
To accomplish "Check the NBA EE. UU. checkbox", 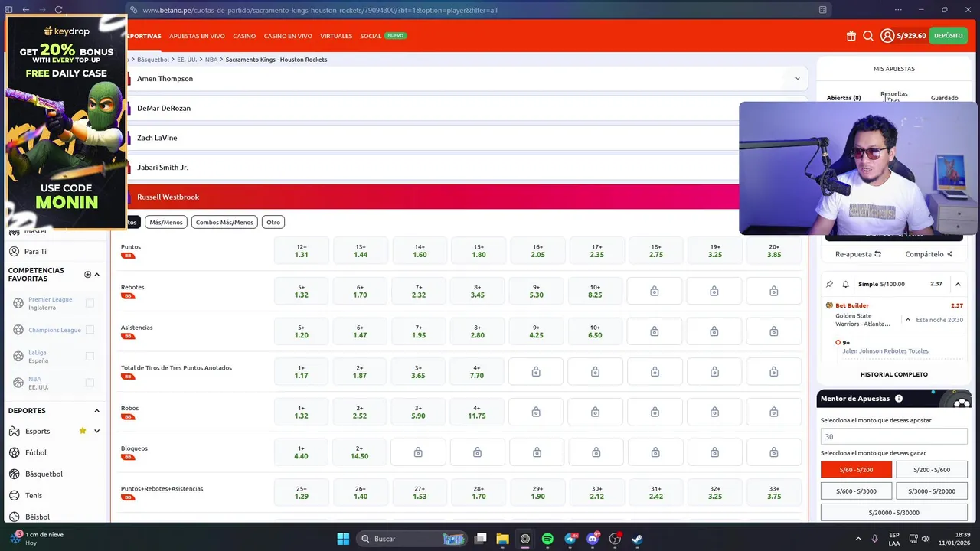I will pos(90,383).
